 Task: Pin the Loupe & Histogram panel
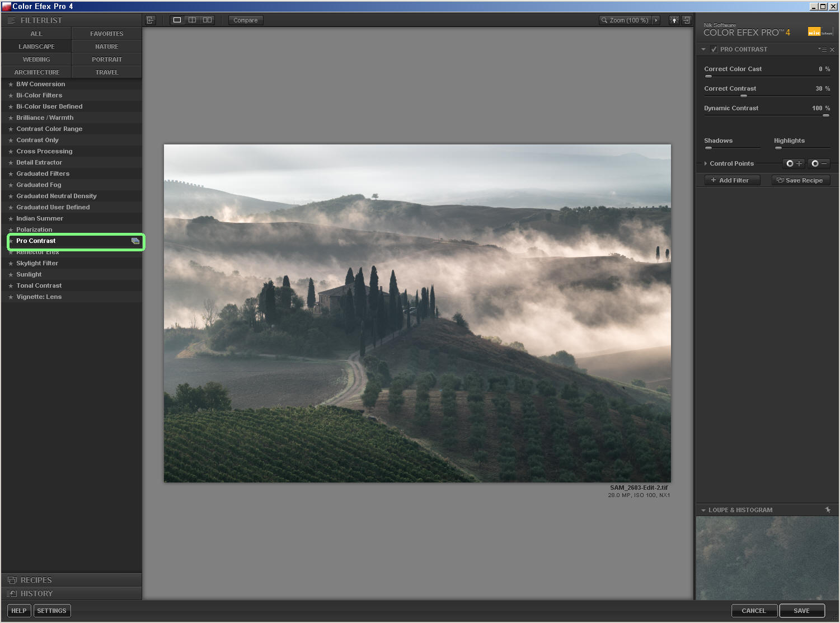click(x=828, y=510)
